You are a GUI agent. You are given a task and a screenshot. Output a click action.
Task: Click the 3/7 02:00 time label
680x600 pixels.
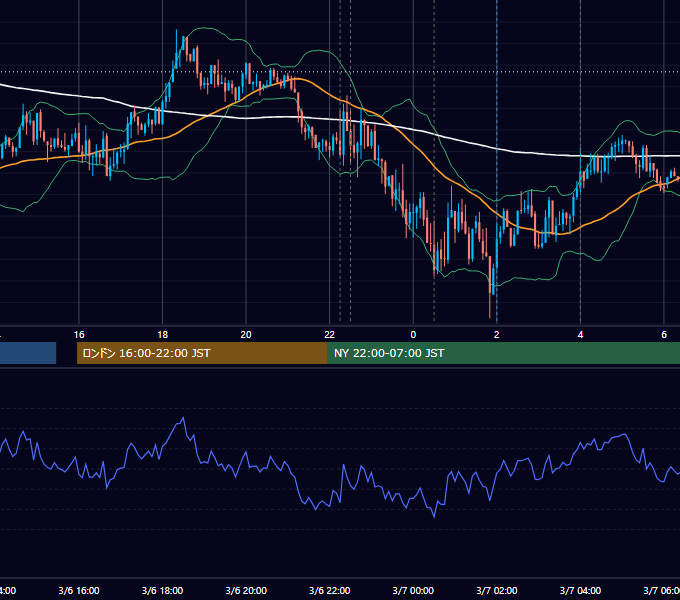(497, 590)
